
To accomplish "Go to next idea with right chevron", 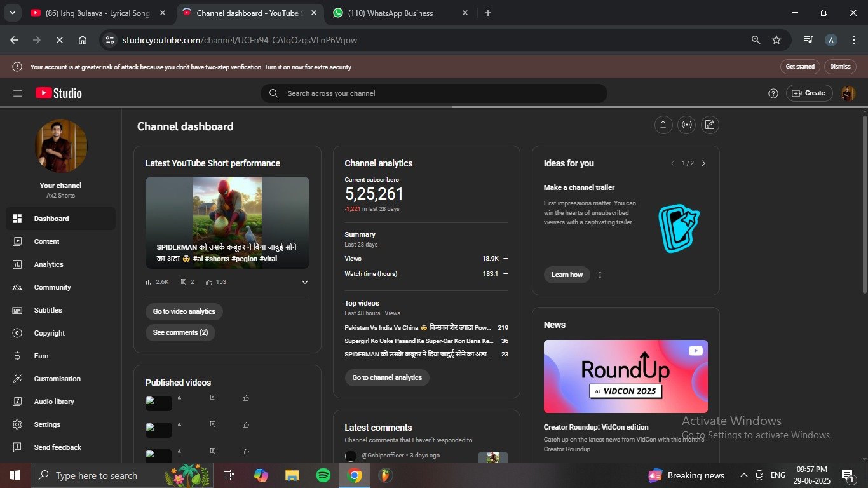I will click(x=703, y=163).
